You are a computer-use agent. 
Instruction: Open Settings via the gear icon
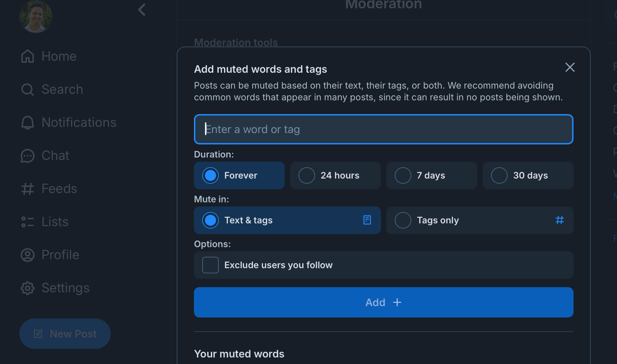point(65,288)
